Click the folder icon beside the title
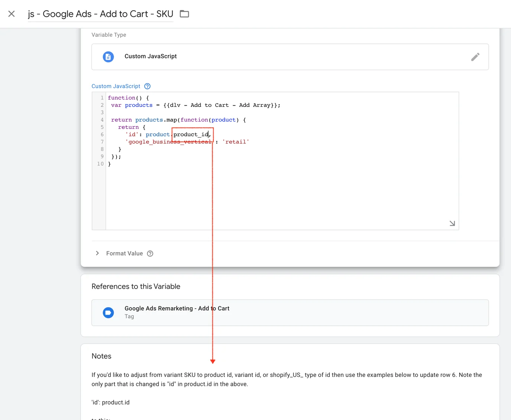 click(184, 14)
